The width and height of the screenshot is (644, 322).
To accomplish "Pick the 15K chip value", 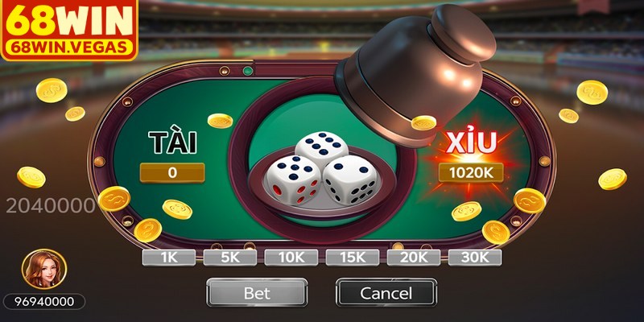I will coord(353,258).
